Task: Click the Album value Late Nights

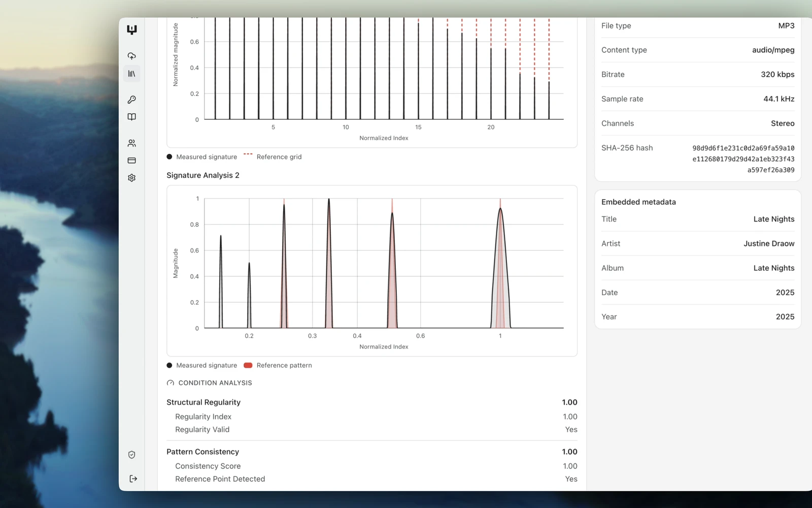Action: click(774, 268)
